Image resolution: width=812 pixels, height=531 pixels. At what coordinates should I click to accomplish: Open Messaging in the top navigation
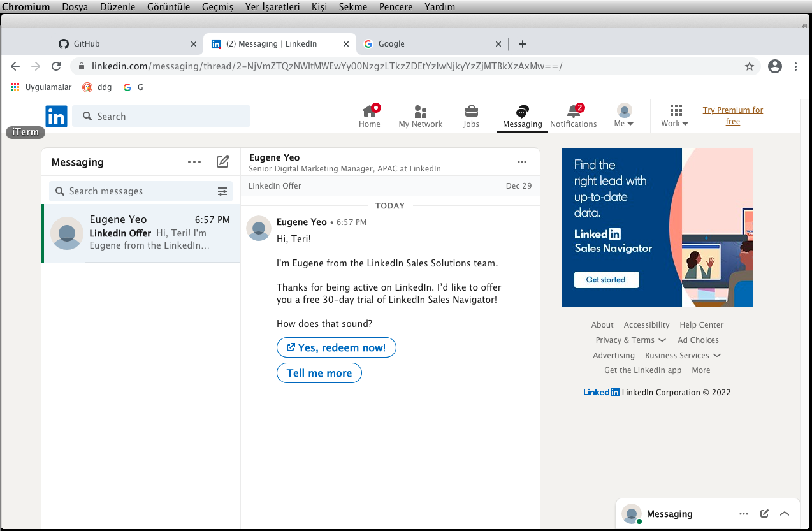tap(522, 117)
